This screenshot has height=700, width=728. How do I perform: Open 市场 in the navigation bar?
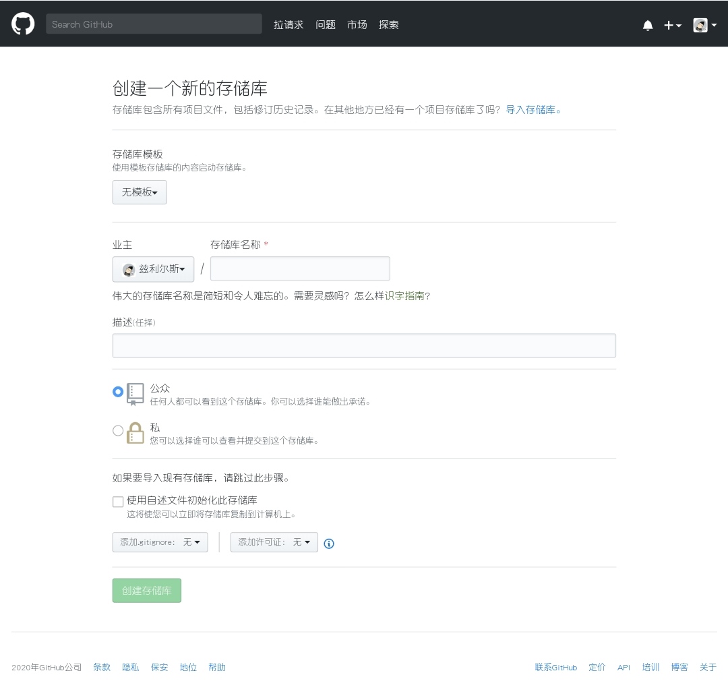tap(357, 25)
